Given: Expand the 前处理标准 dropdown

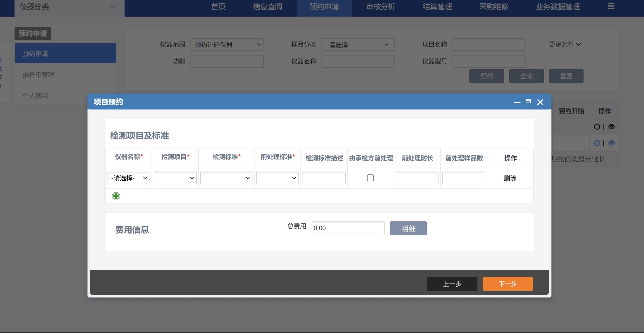Looking at the screenshot, I should [277, 178].
